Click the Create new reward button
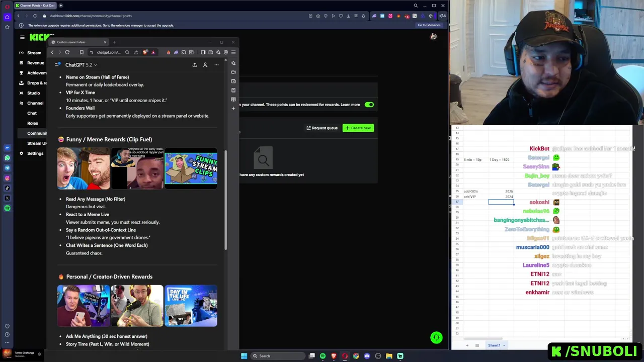 pyautogui.click(x=358, y=128)
